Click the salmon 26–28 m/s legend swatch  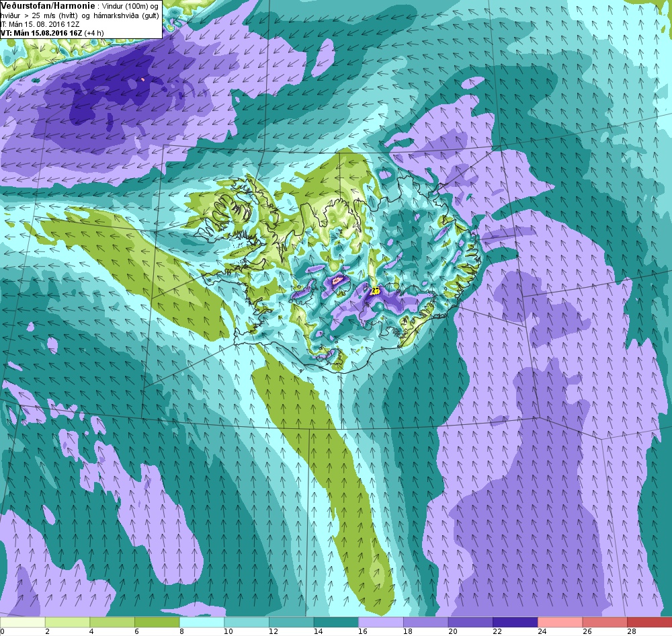(605, 623)
